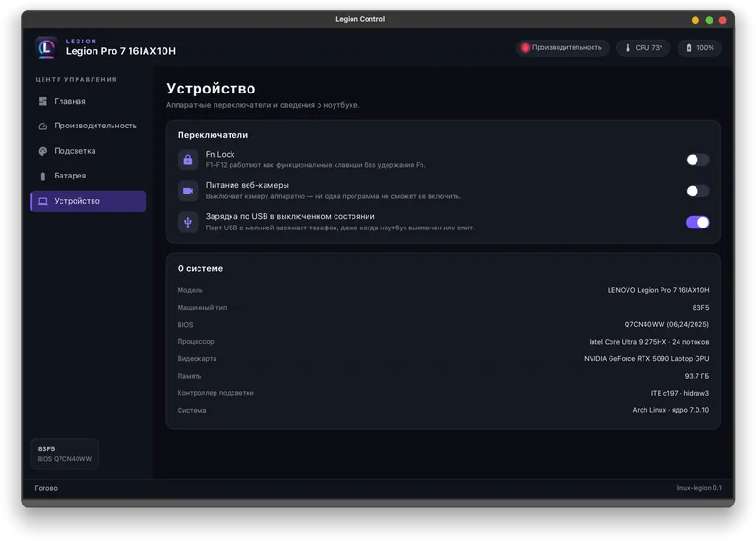The image size is (756, 541).
Task: Click the camera icon for Питание веб-камеры
Action: point(188,191)
